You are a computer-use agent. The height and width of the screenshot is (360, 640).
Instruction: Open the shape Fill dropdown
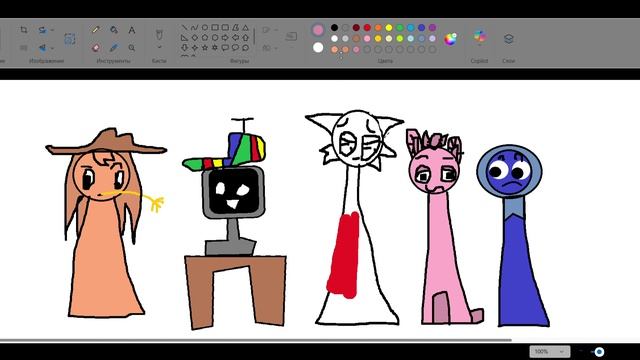click(x=270, y=48)
